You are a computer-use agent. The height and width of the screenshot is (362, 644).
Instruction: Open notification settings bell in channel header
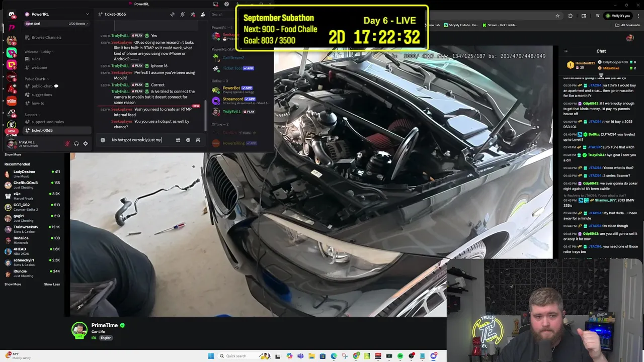(183, 14)
